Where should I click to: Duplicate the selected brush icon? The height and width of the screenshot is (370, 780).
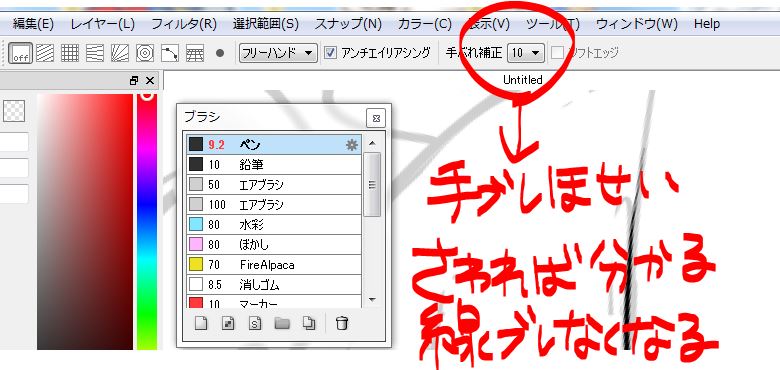pyautogui.click(x=309, y=323)
